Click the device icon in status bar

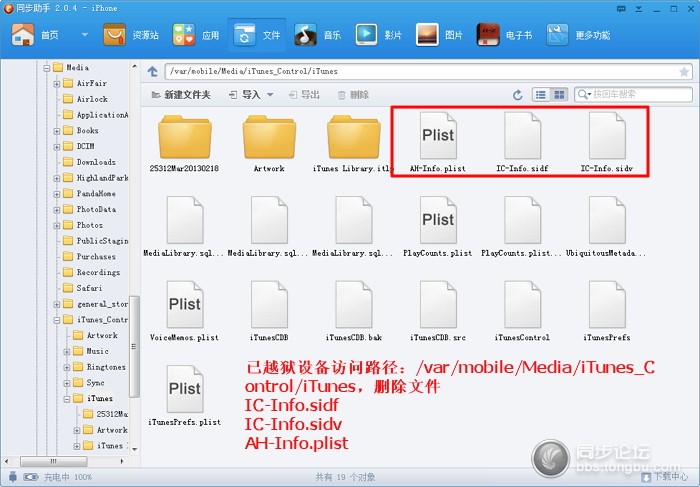coord(13,477)
